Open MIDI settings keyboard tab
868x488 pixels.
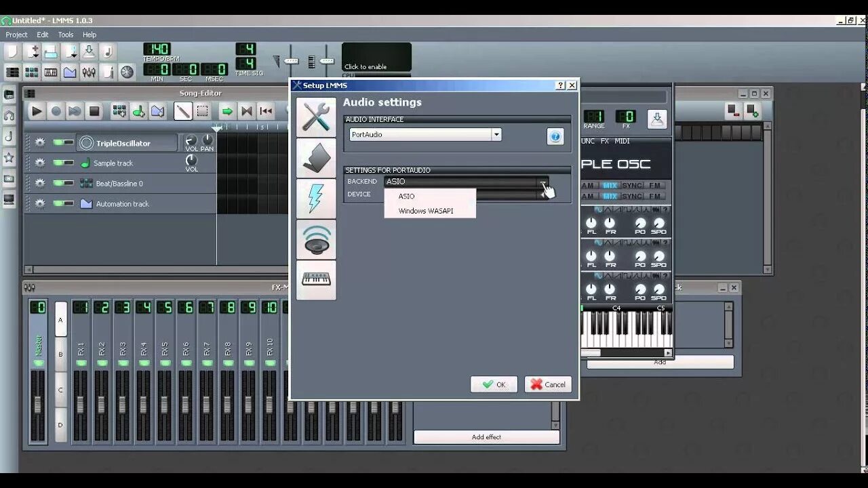(x=316, y=280)
